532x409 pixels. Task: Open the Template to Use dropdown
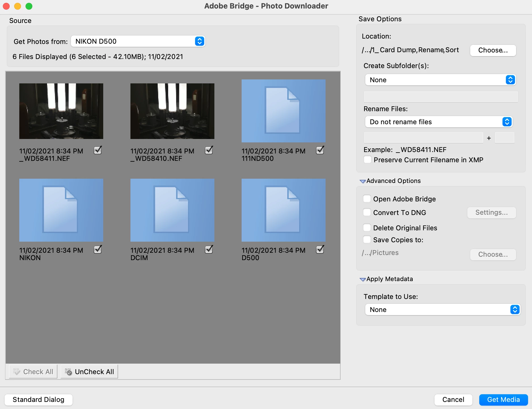[442, 310]
